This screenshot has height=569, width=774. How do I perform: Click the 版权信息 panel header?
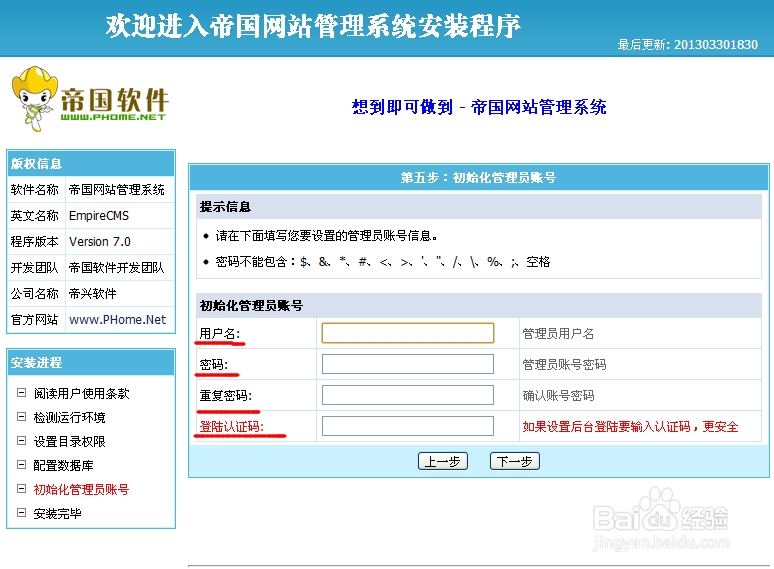tap(91, 163)
